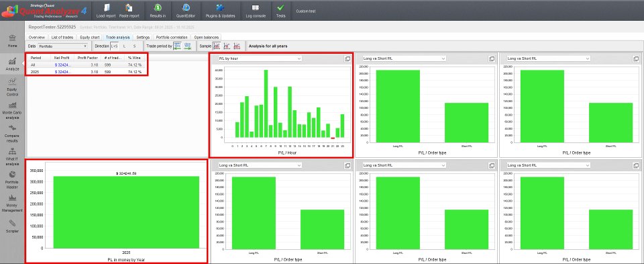Open Equity Control in the sidebar

click(x=12, y=87)
